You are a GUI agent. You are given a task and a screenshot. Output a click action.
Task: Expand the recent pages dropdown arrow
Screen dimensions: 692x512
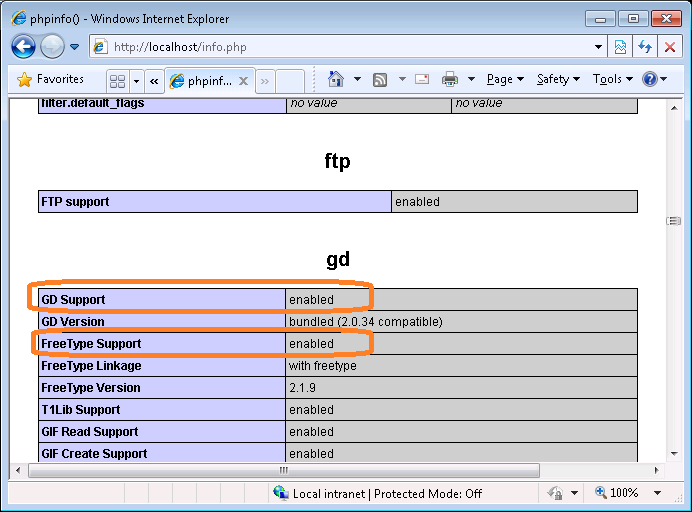(x=74, y=47)
